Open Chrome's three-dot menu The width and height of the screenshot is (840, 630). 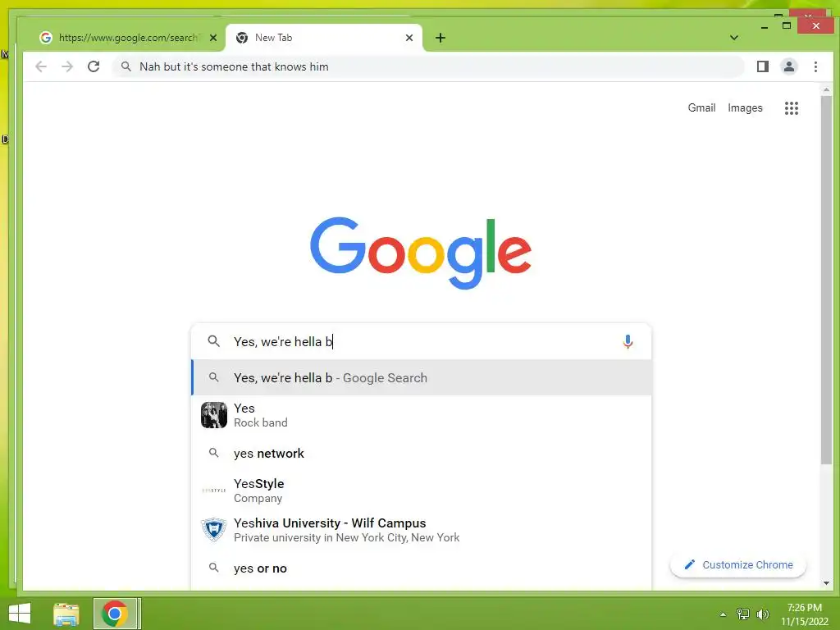[x=815, y=66]
